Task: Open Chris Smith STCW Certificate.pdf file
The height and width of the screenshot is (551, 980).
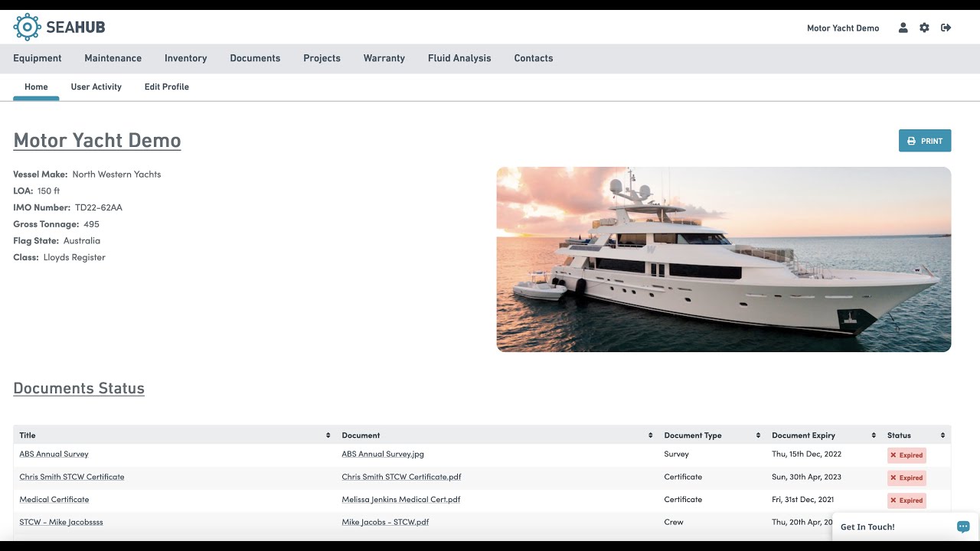Action: [401, 477]
